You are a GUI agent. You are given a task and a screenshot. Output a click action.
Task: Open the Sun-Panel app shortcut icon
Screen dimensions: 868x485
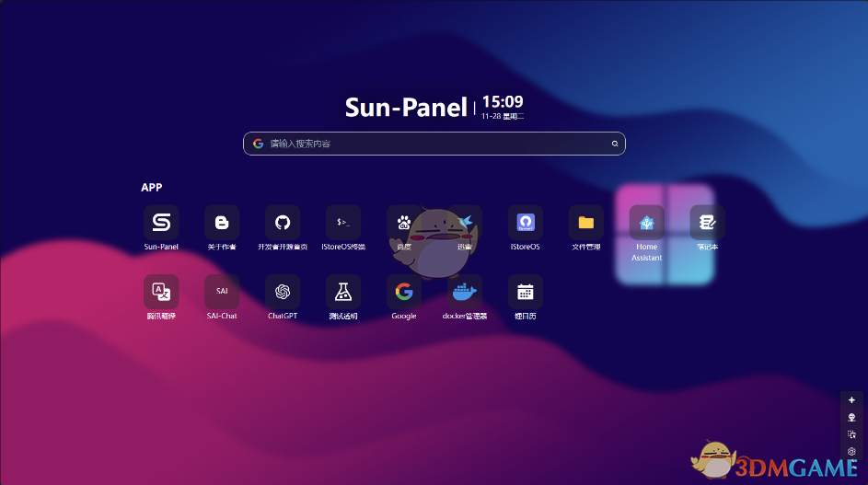click(161, 223)
